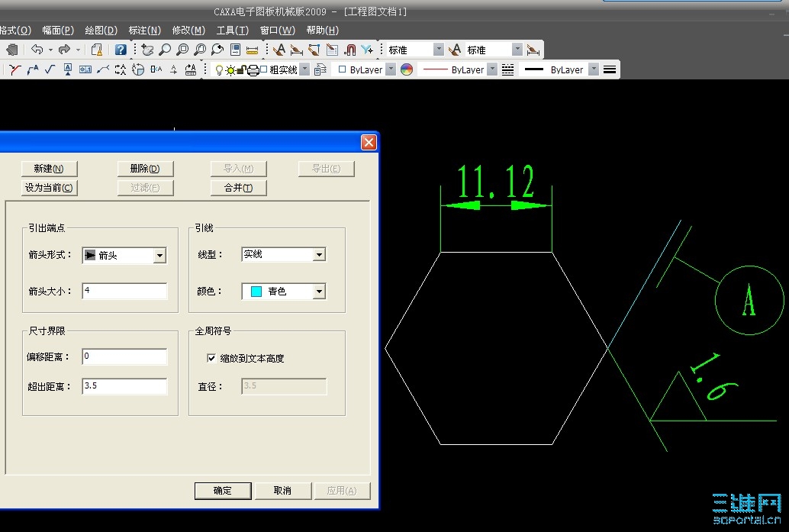Viewport: 789px width, 532px height.
Task: Open the 幅面(P) menu
Action: pos(58,31)
